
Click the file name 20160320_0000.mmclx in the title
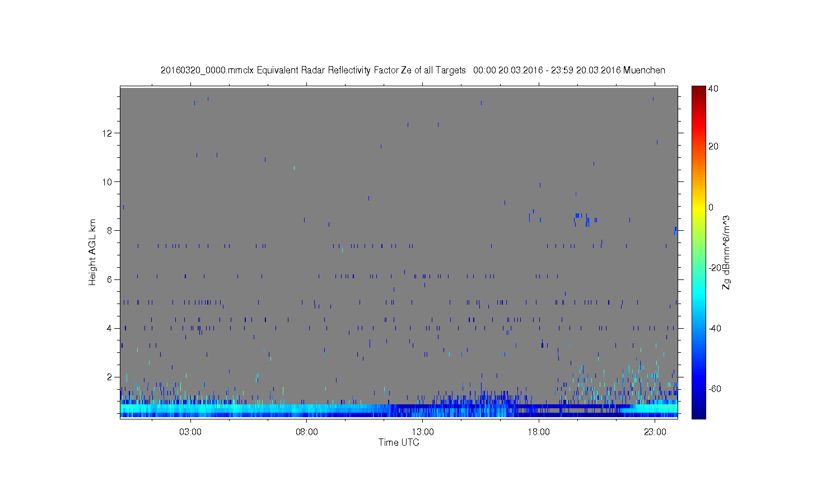(207, 71)
